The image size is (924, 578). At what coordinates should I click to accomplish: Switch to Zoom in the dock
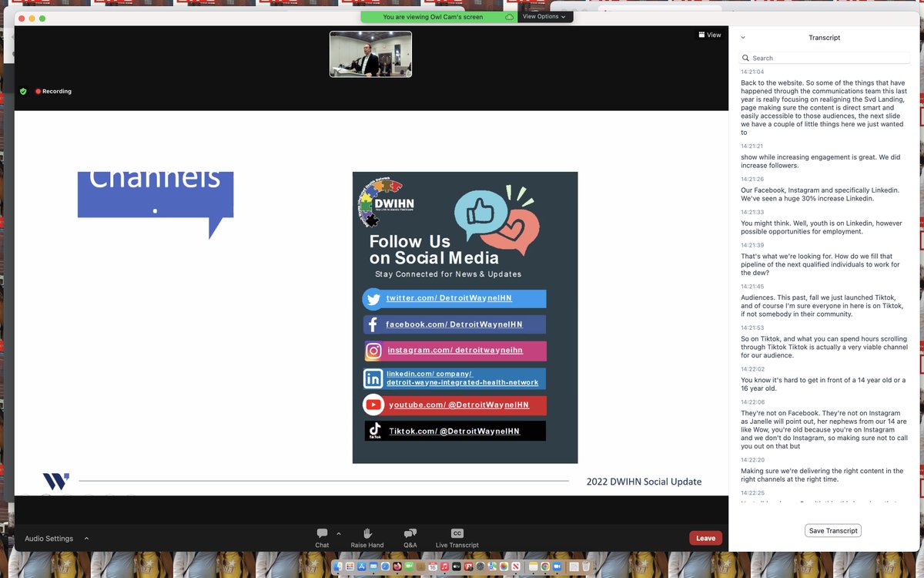[x=557, y=566]
